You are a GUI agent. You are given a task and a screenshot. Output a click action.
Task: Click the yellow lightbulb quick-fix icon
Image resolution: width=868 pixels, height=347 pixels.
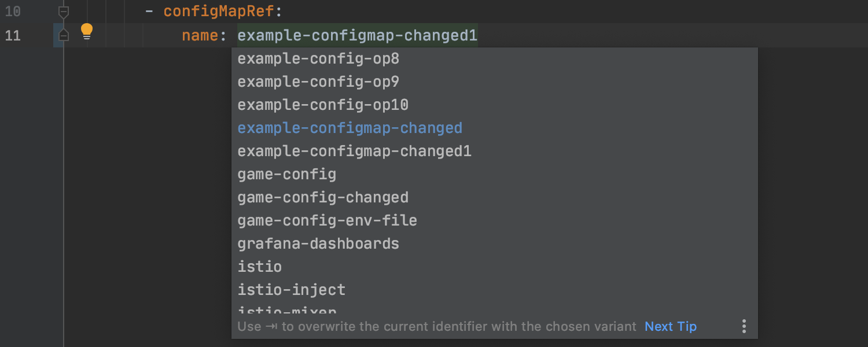87,31
